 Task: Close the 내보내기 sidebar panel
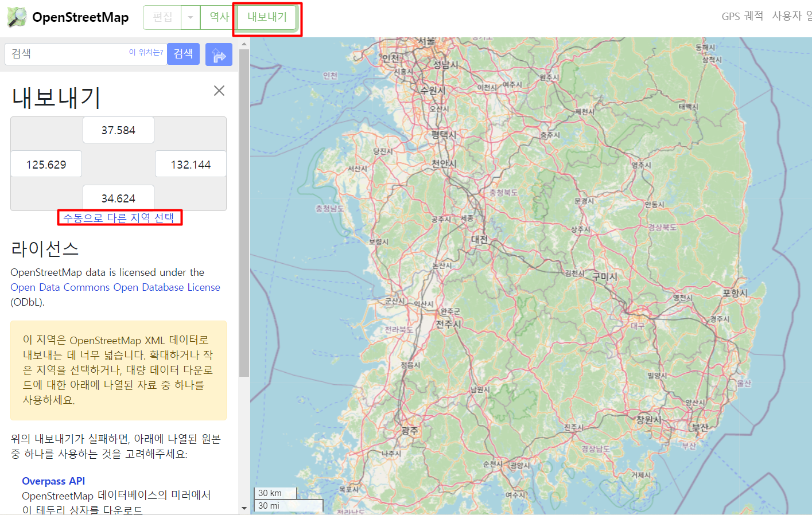(x=219, y=91)
